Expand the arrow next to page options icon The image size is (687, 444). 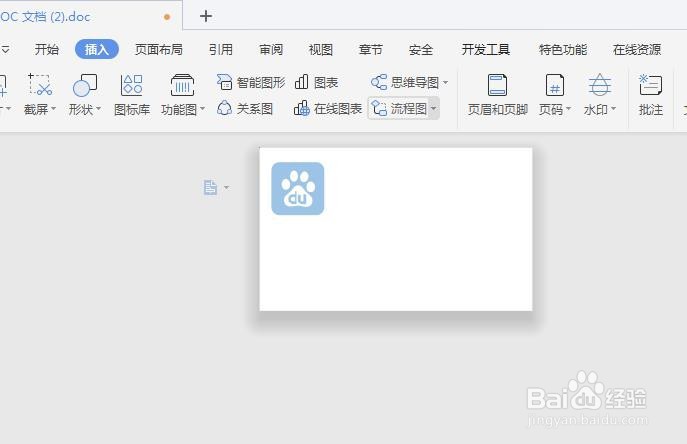click(227, 188)
